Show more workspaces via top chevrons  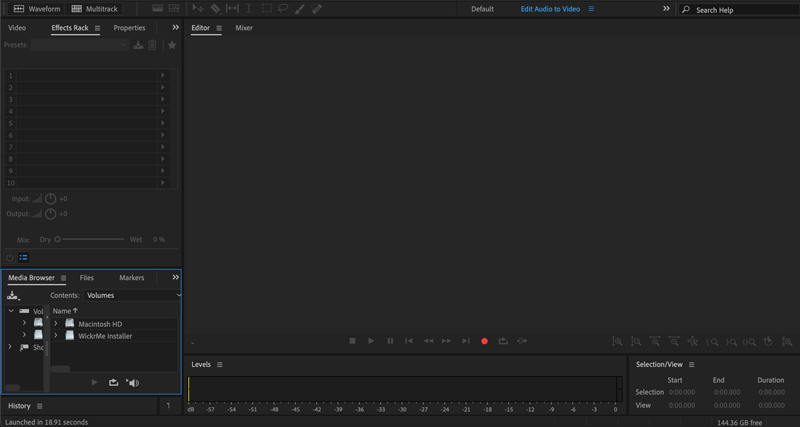666,9
